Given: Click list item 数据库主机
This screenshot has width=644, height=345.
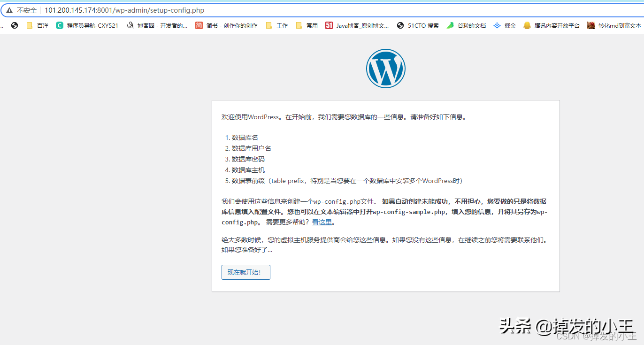Looking at the screenshot, I should tap(248, 170).
